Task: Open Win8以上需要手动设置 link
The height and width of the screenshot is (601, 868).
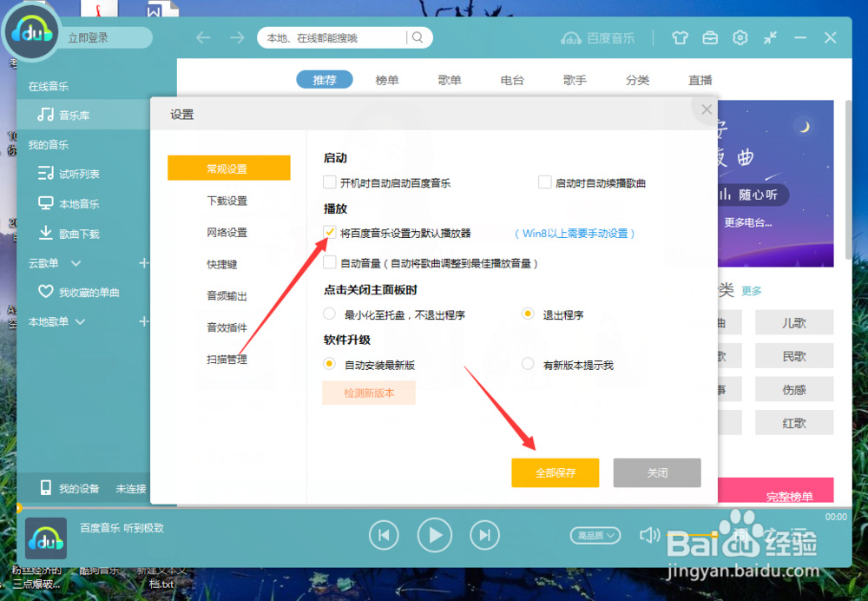Action: point(575,234)
